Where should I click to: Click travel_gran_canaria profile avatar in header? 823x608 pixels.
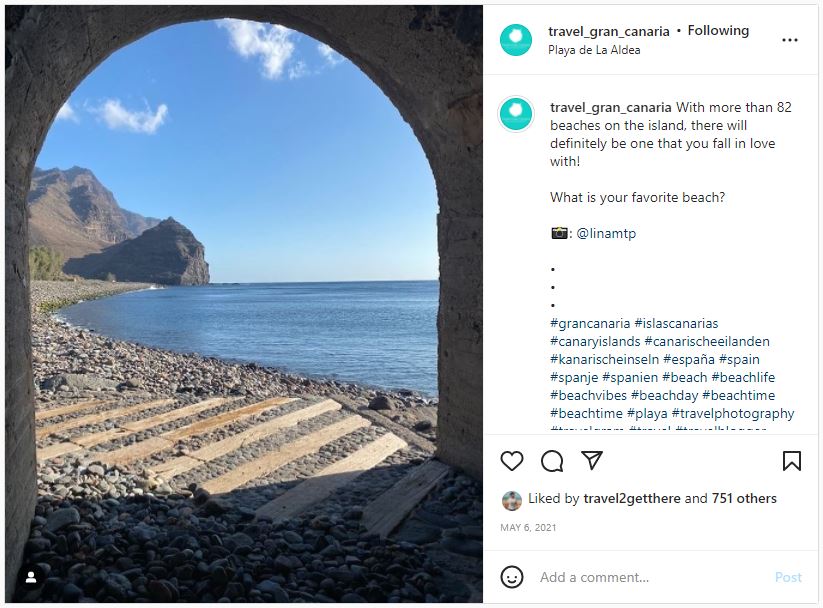(516, 40)
